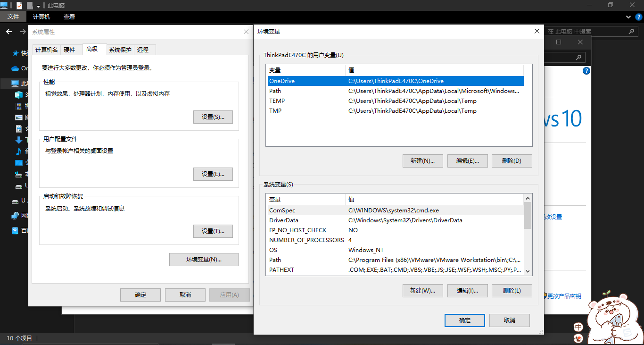
Task: Select the OneDrive cloud icon in the sidebar
Action: pyautogui.click(x=16, y=68)
